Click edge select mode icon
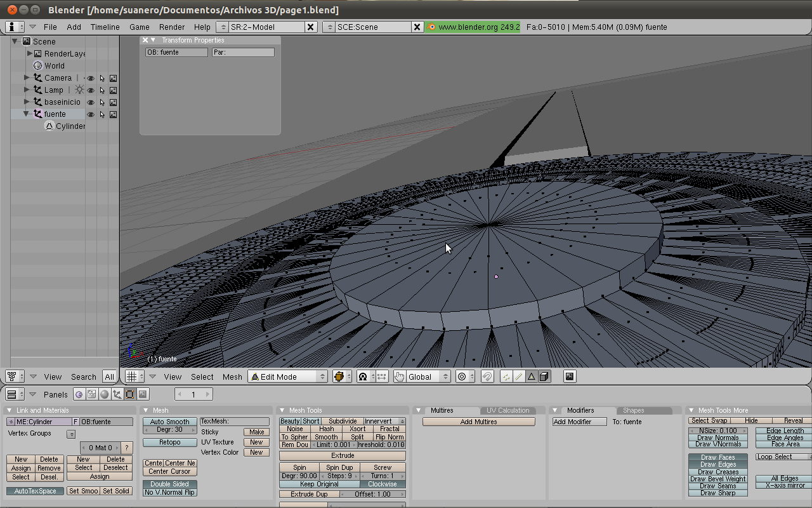Viewport: 812px width, 508px height. point(519,377)
